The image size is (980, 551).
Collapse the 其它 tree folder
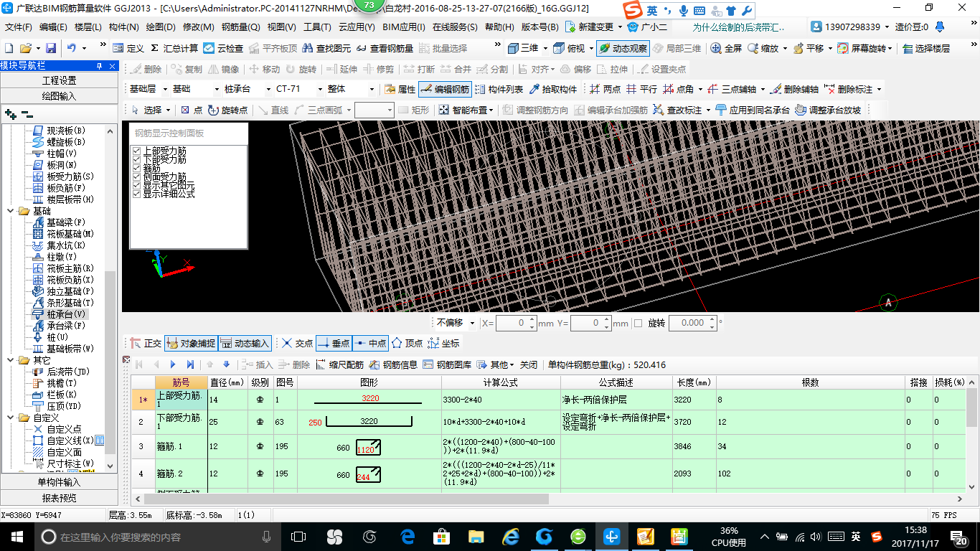click(11, 360)
